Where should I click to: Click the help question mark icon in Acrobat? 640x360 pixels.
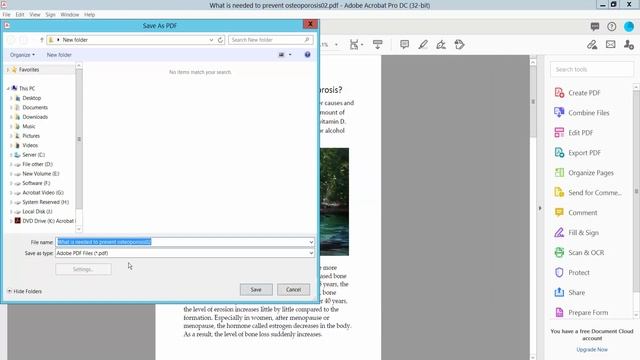611,27
